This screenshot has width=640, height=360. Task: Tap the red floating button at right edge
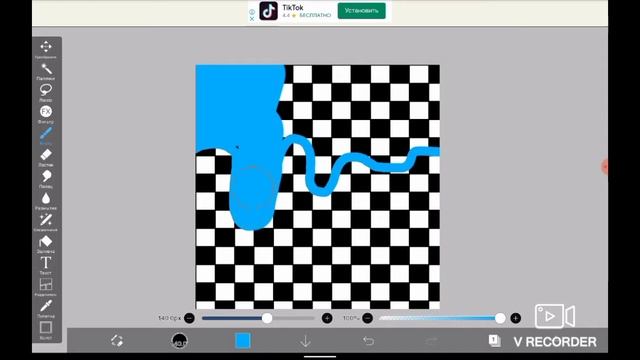click(605, 167)
